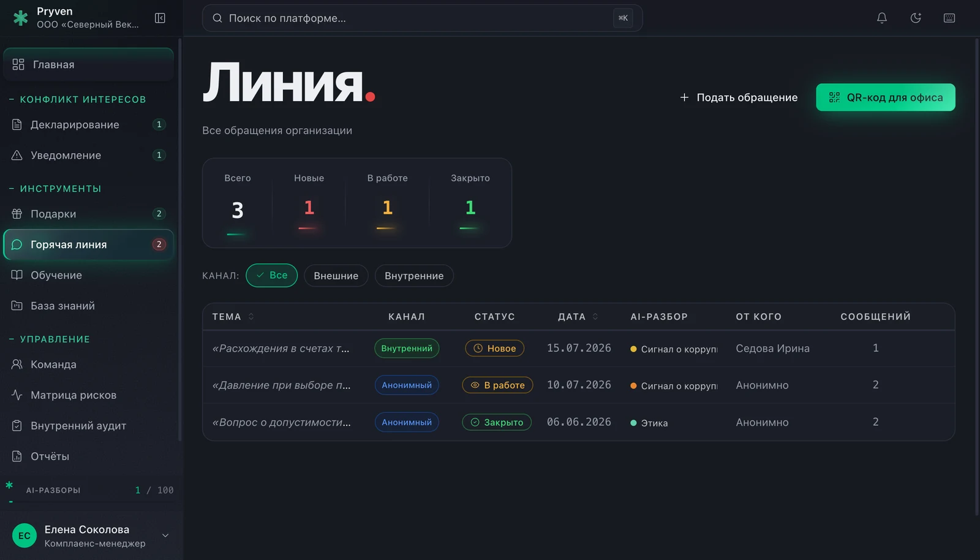Click the В работе stat card
This screenshot has height=560, width=980.
pos(388,203)
